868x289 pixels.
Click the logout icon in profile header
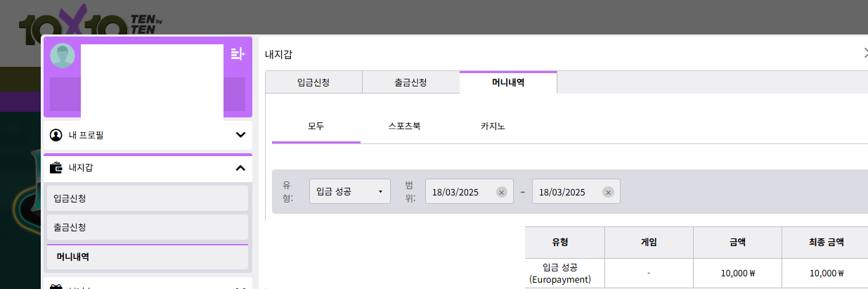point(238,53)
